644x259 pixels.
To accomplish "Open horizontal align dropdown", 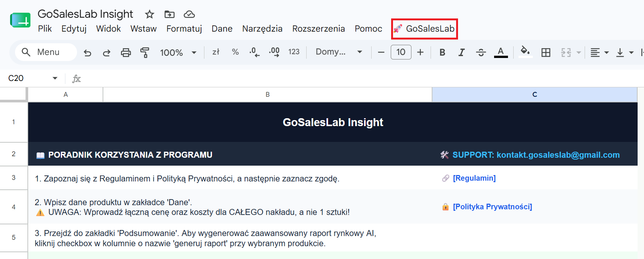I will 599,52.
